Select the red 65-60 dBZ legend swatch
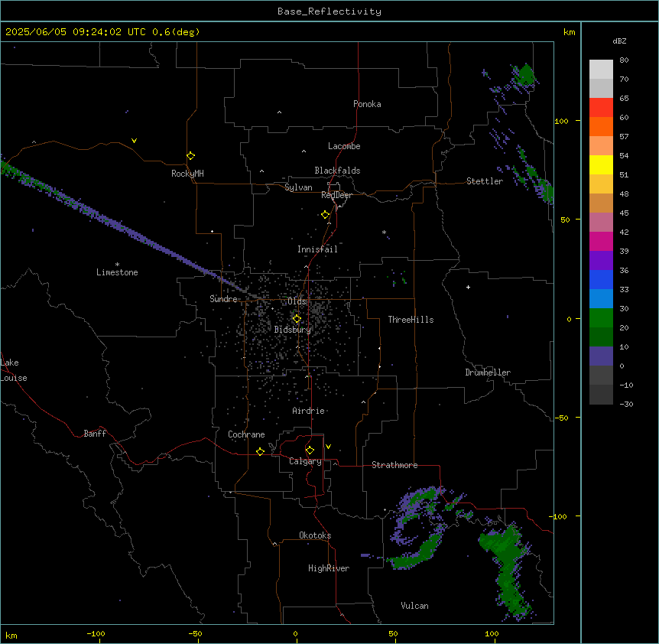Viewport: 659px width, 644px height. (601, 107)
